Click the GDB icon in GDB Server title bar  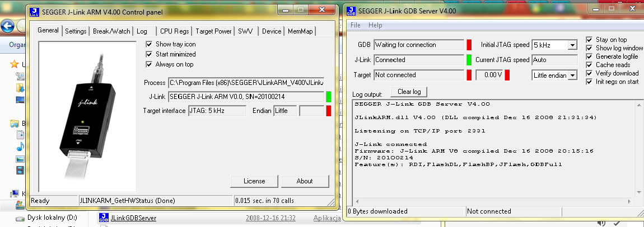click(351, 11)
